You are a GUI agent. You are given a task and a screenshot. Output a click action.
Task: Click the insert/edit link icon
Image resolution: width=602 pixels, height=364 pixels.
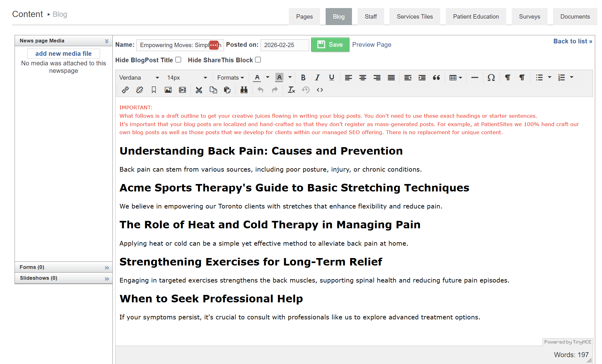tap(125, 90)
